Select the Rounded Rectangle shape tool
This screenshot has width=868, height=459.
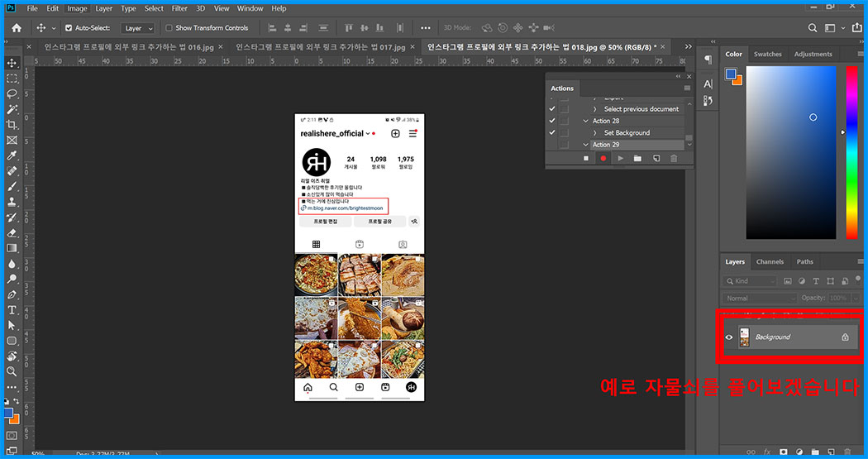12,341
